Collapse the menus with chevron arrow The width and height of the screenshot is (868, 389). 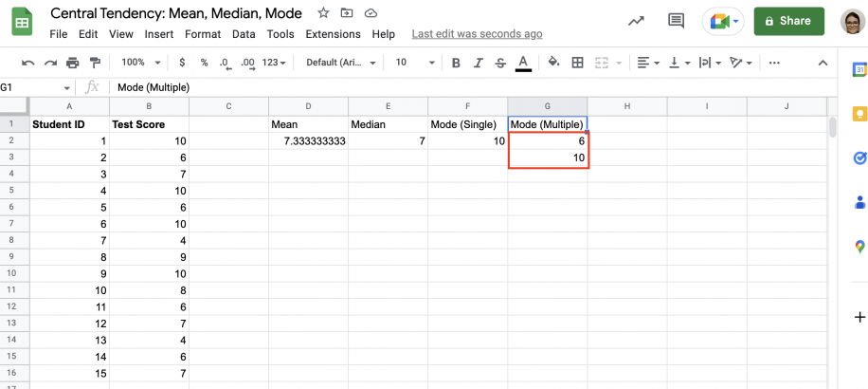point(823,63)
